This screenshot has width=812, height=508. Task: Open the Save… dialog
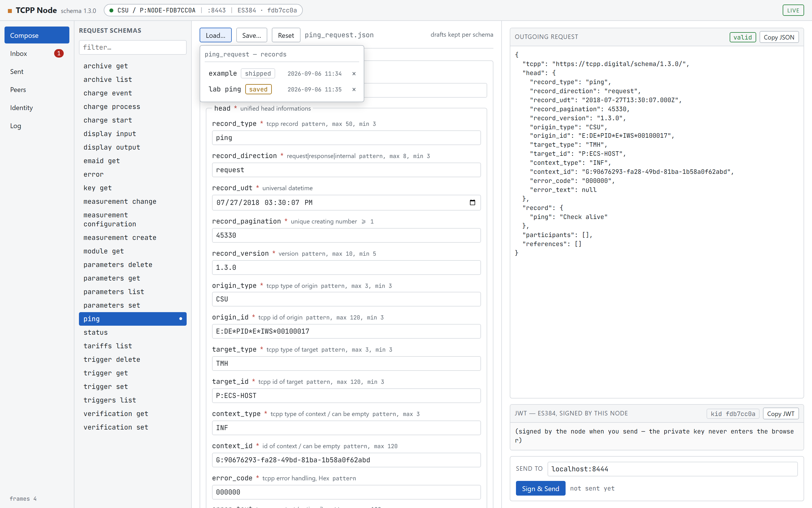click(x=252, y=35)
